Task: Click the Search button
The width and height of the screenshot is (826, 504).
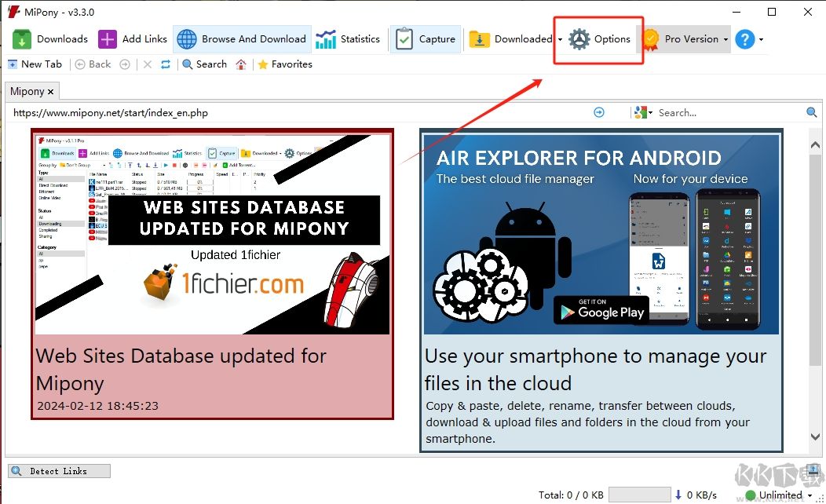Action: coord(204,64)
